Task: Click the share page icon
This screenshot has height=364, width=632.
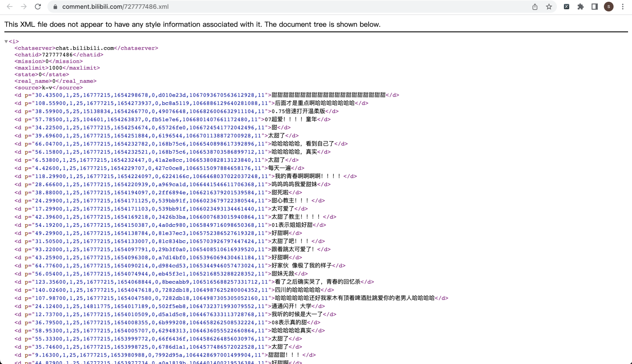Action: click(535, 7)
